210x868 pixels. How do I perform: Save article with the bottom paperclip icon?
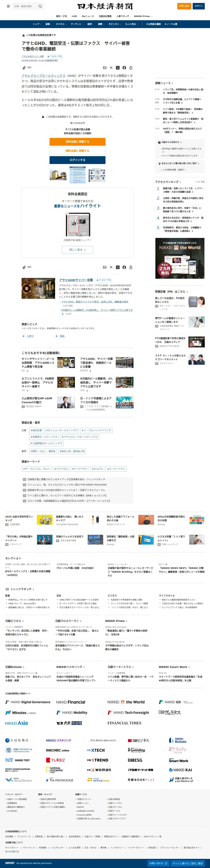pyautogui.click(x=24, y=267)
